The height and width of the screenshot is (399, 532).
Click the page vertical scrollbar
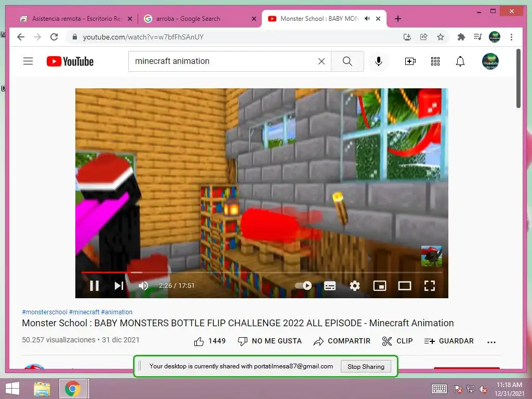point(518,79)
